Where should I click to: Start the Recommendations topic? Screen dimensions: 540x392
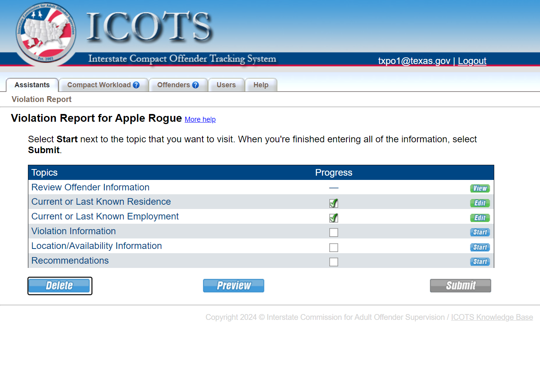[x=480, y=262]
